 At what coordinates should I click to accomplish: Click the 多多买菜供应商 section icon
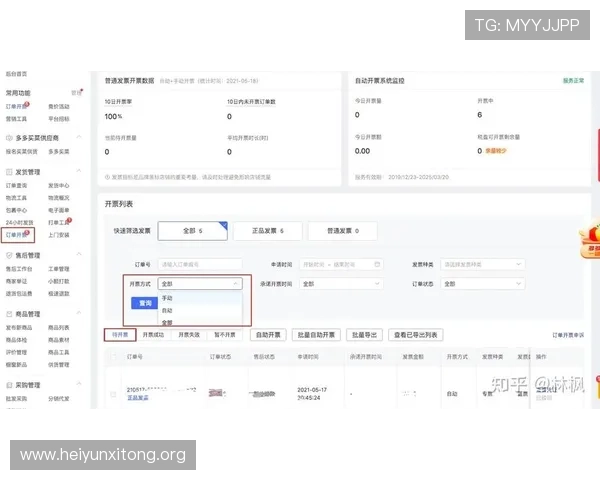[x=9, y=138]
